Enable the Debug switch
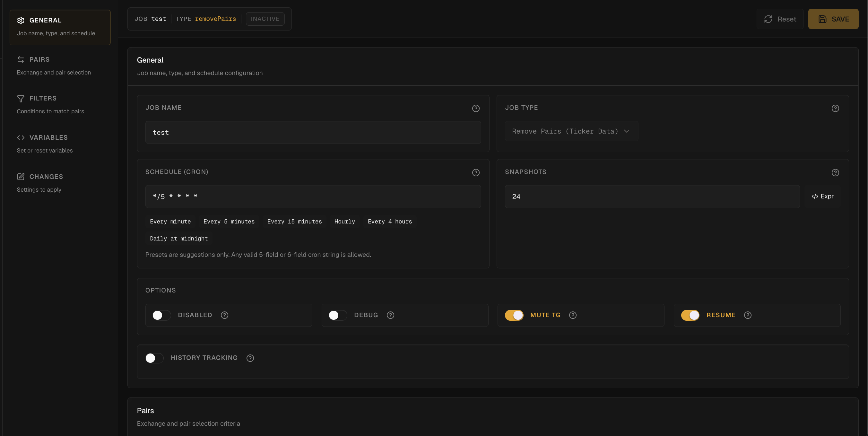This screenshot has width=868, height=436. [x=338, y=315]
